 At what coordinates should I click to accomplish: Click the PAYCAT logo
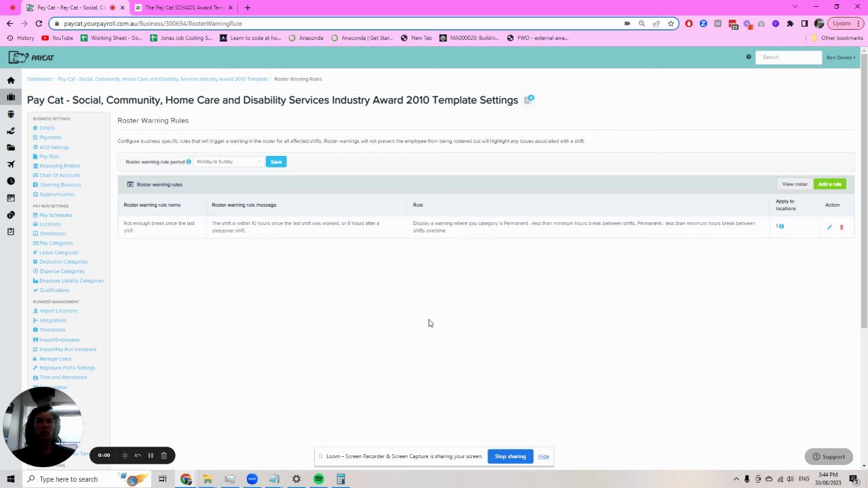(31, 58)
